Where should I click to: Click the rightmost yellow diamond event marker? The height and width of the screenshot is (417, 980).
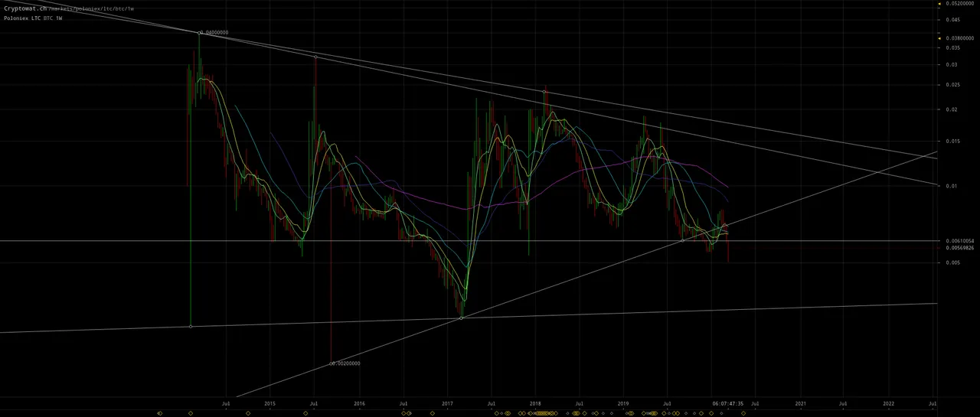point(743,413)
